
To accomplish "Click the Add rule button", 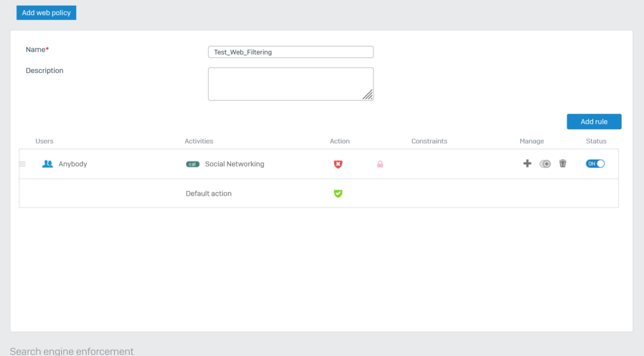I will (x=594, y=121).
